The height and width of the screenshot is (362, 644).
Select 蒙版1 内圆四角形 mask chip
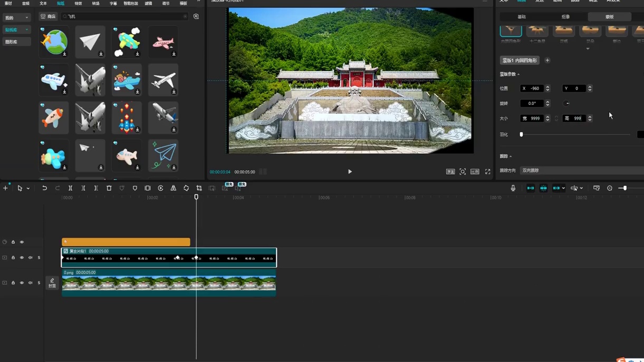[520, 61]
